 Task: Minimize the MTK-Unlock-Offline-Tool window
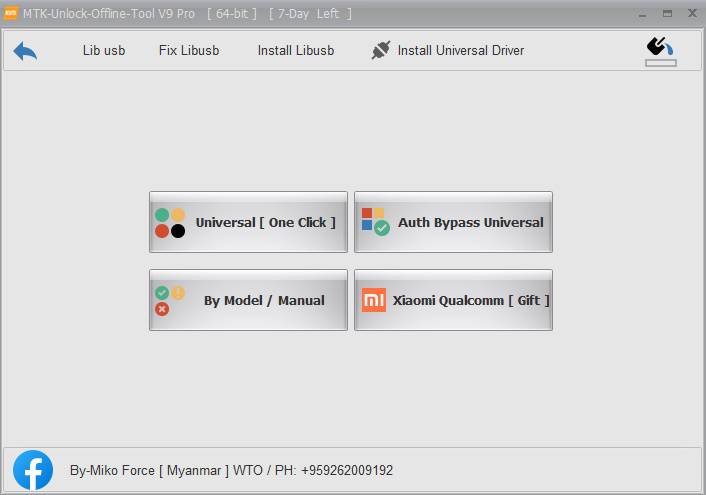click(x=643, y=14)
